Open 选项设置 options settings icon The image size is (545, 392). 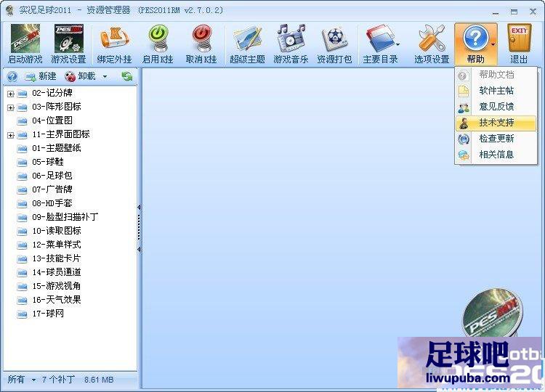tap(432, 44)
